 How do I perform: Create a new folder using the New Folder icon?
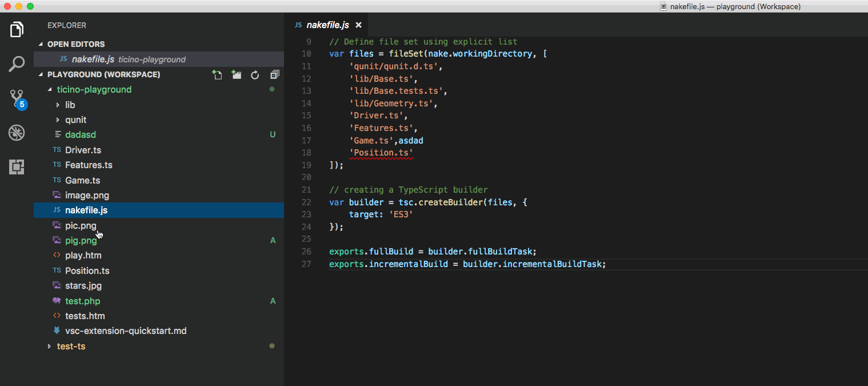point(236,74)
